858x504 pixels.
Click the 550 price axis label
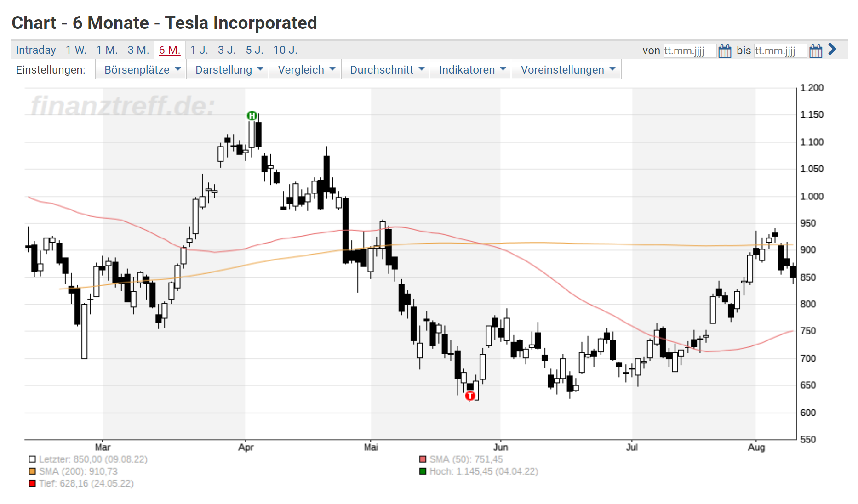point(808,440)
